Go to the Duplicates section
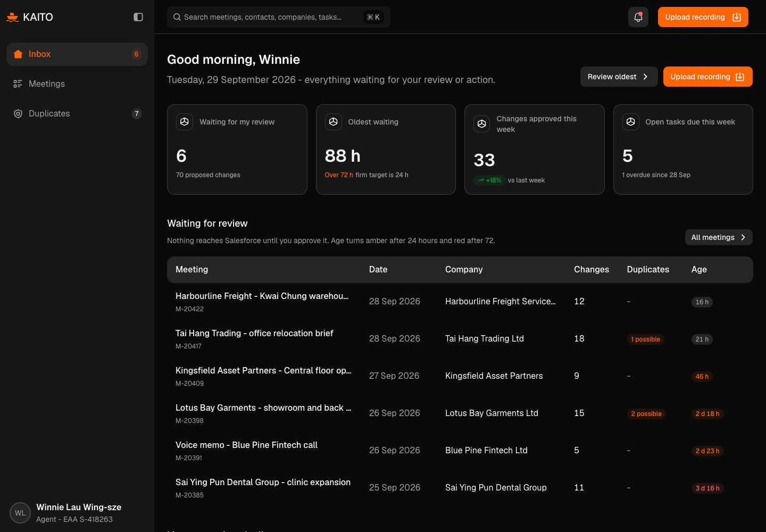 (77, 114)
